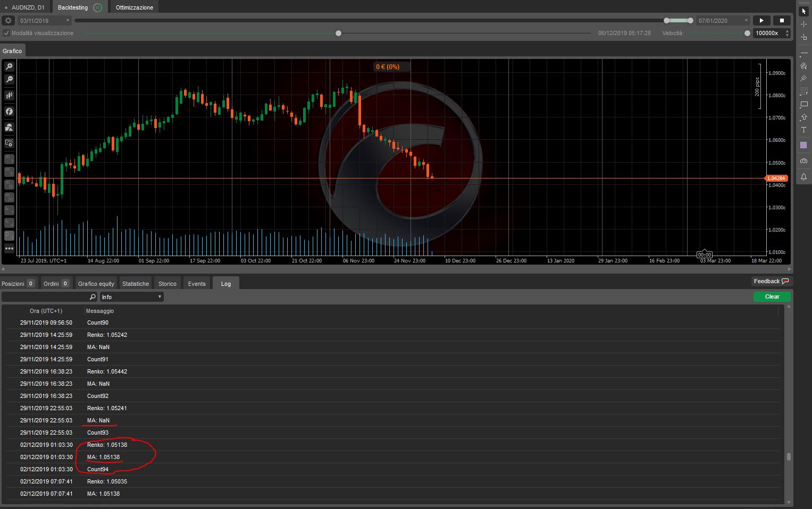
Task: Select log row Renko: 1.05035
Action: point(393,481)
